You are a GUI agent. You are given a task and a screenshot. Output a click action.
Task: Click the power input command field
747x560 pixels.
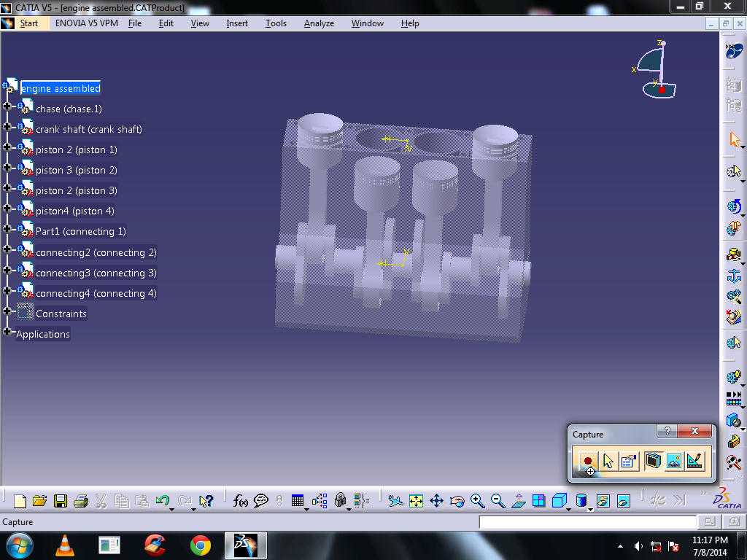click(587, 522)
